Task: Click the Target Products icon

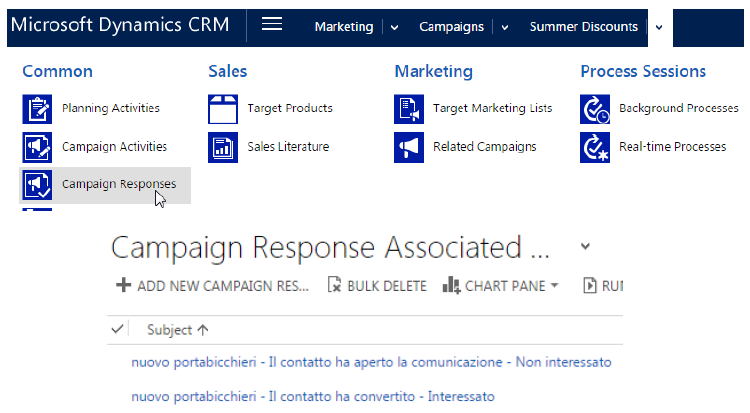Action: point(223,109)
